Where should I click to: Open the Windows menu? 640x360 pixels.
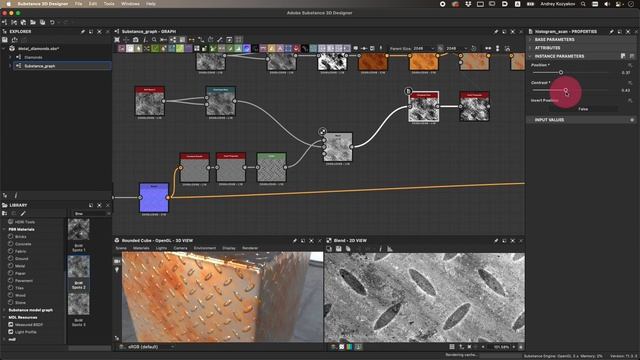click(x=130, y=4)
